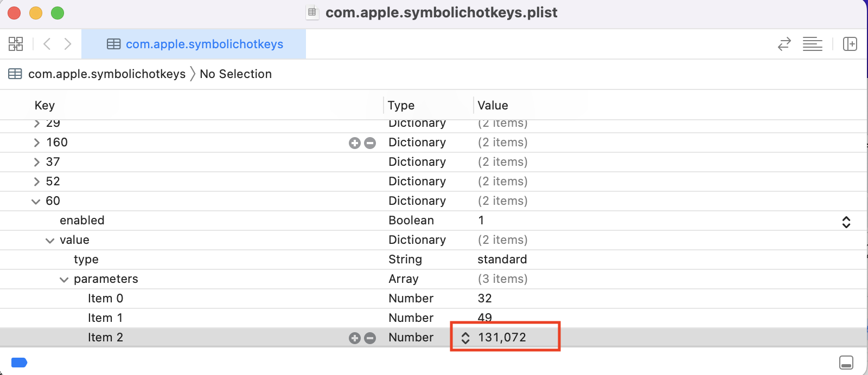Click the blue tag filter icon
Image resolution: width=868 pixels, height=375 pixels.
click(x=19, y=363)
